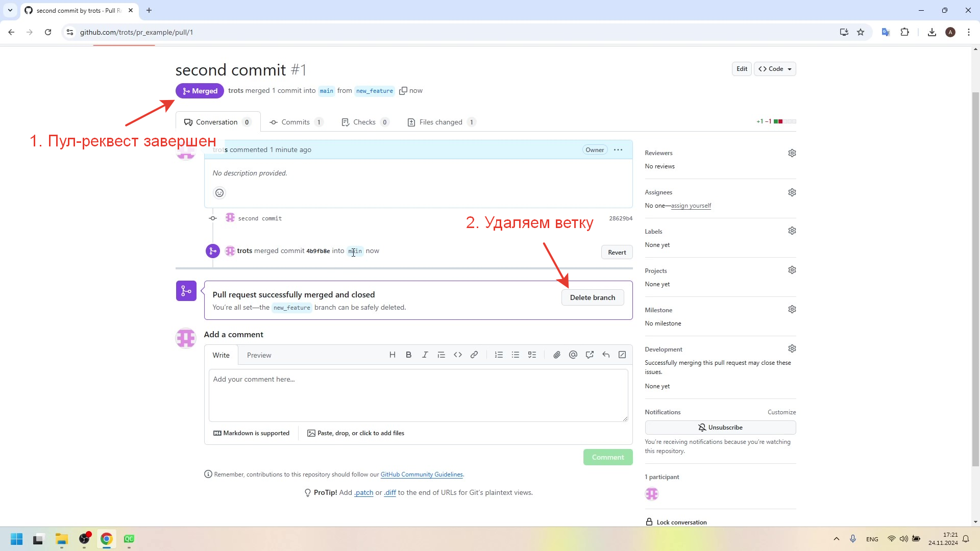This screenshot has height=551, width=980.
Task: Expand the Code dropdown button
Action: click(x=775, y=69)
